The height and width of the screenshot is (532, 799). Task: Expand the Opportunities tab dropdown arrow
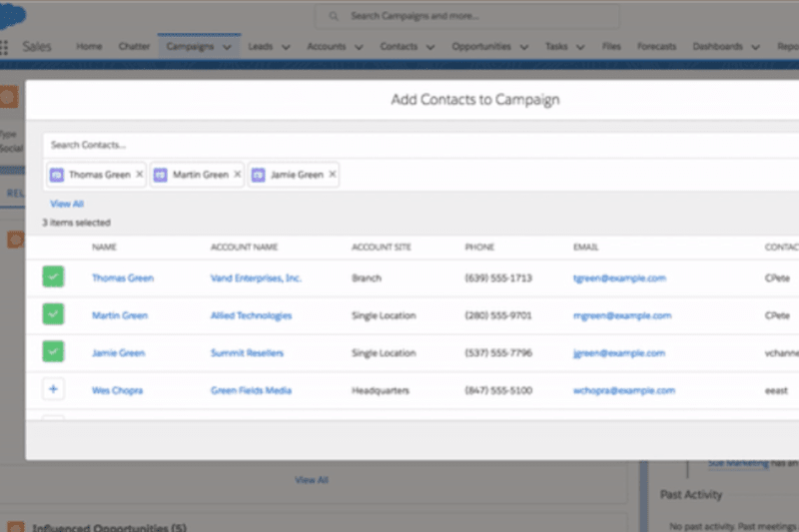523,47
